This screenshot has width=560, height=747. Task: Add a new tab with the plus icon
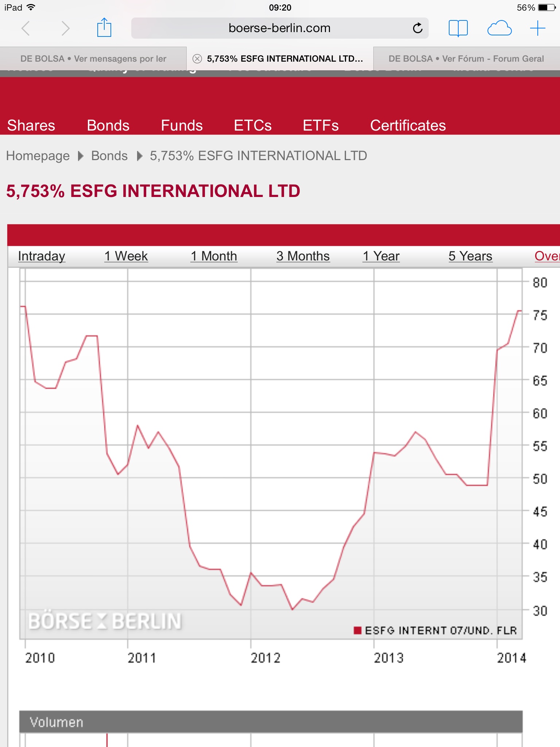(x=537, y=28)
